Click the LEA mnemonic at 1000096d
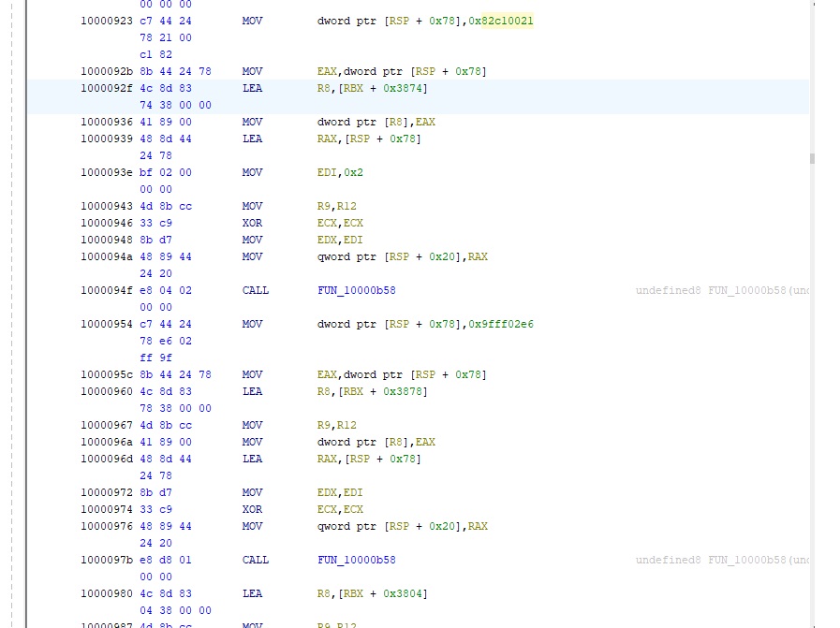840x628 pixels. [x=252, y=459]
